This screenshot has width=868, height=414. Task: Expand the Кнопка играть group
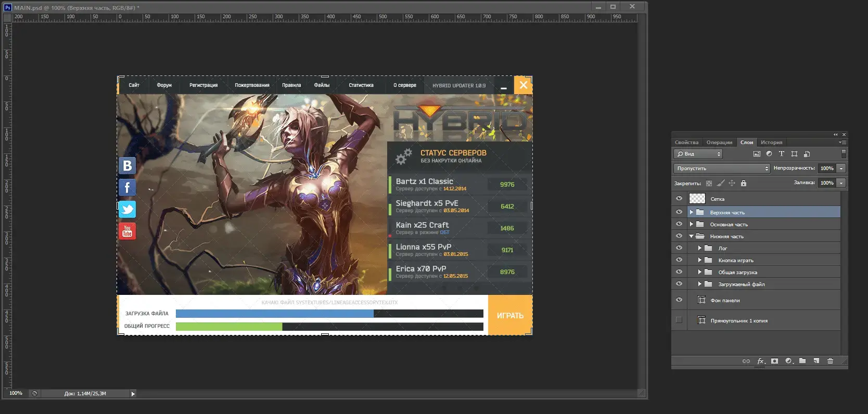tap(700, 260)
